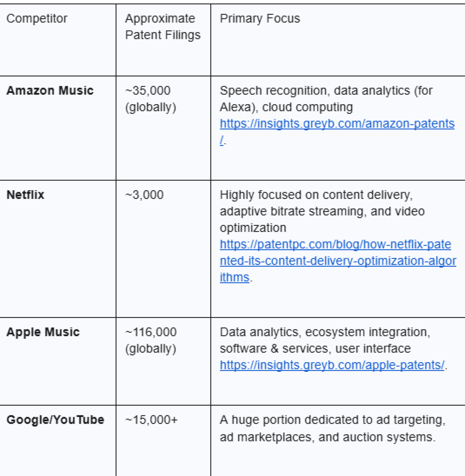Select the "Netflix" competitor cell
The height and width of the screenshot is (476, 465).
click(25, 195)
